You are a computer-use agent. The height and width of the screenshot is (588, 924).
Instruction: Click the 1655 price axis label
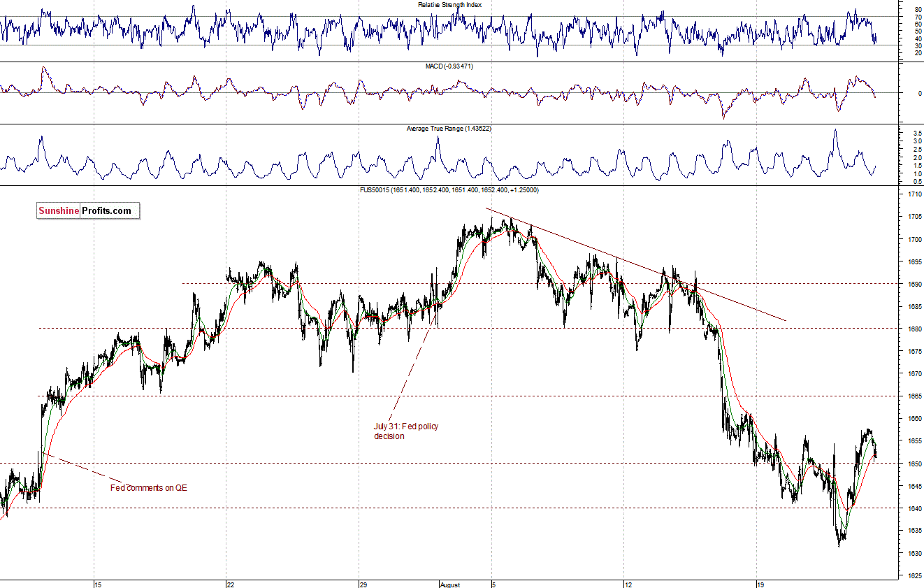[914, 440]
